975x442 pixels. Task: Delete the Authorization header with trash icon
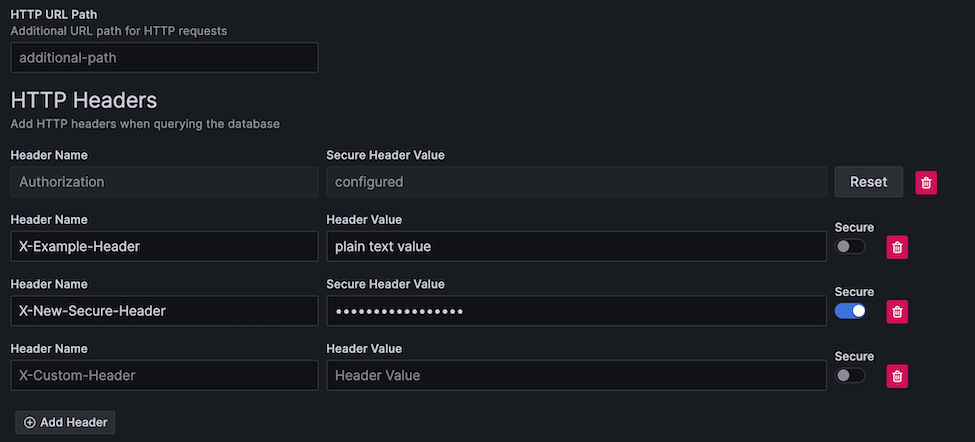click(x=927, y=182)
